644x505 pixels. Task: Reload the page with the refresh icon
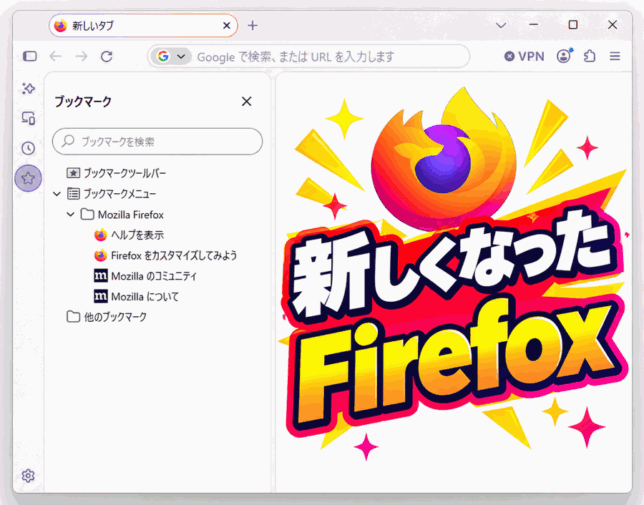tap(107, 56)
